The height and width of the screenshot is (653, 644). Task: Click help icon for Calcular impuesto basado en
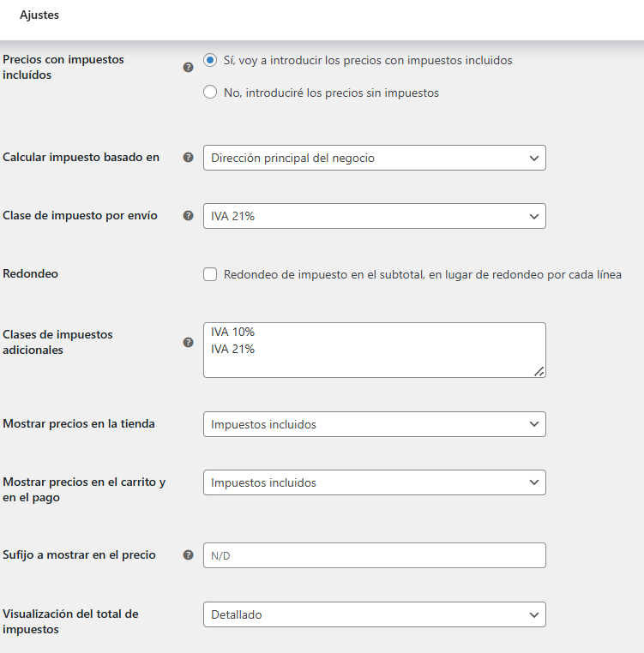tap(188, 157)
